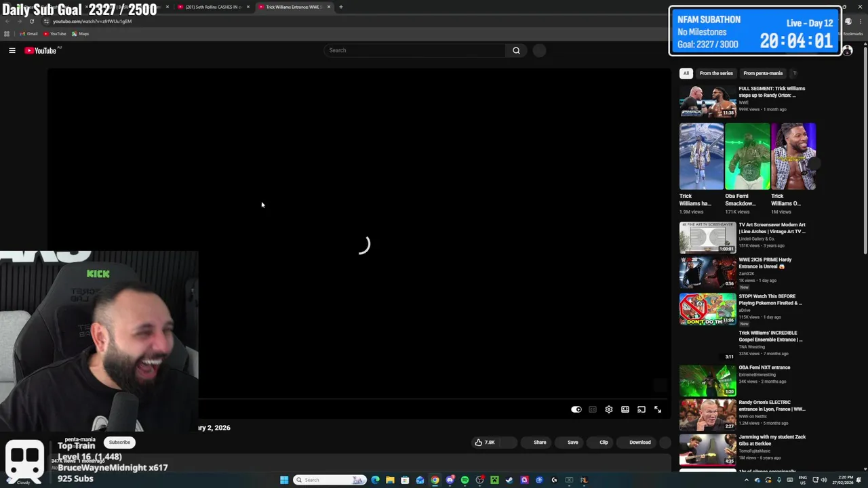Select the 'From penta-mania' chip
Viewport: 868px width, 488px height.
(x=763, y=73)
